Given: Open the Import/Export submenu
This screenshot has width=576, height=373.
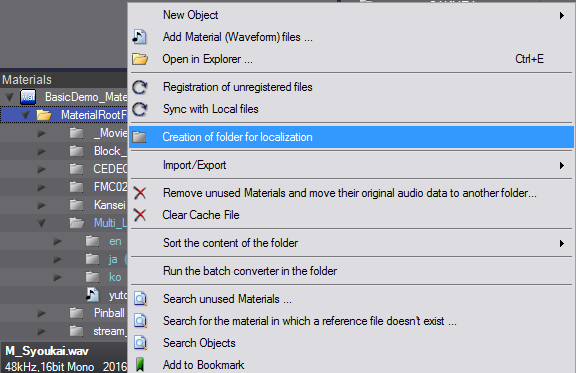Looking at the screenshot, I should [x=351, y=165].
